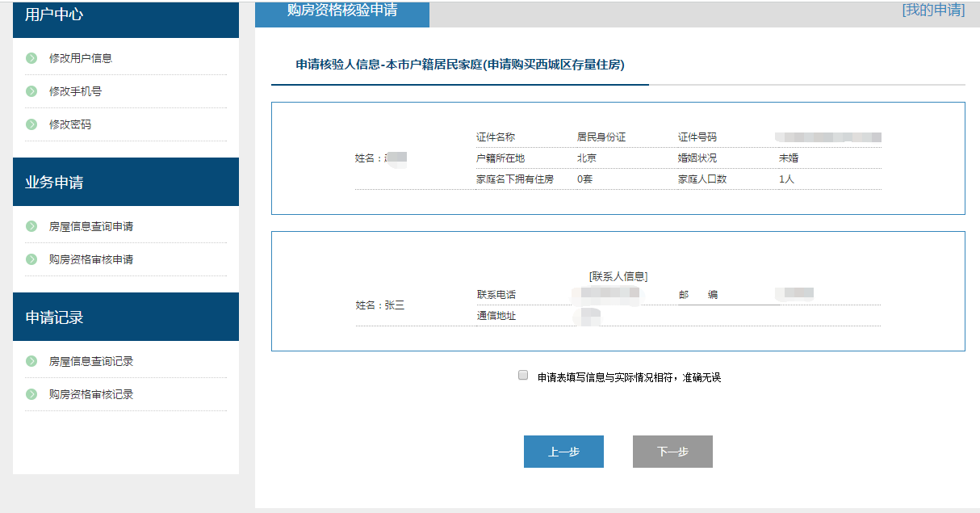Click the 下一步 button
The image size is (980, 513).
[x=672, y=452]
